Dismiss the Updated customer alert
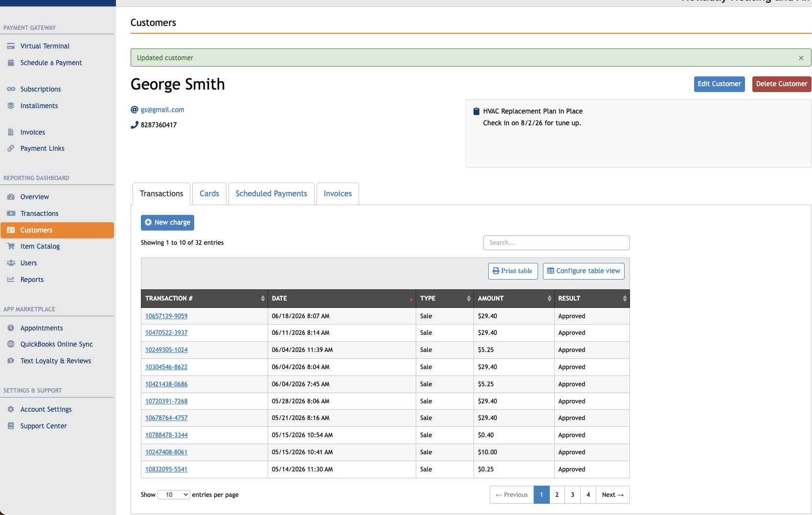 pyautogui.click(x=801, y=58)
